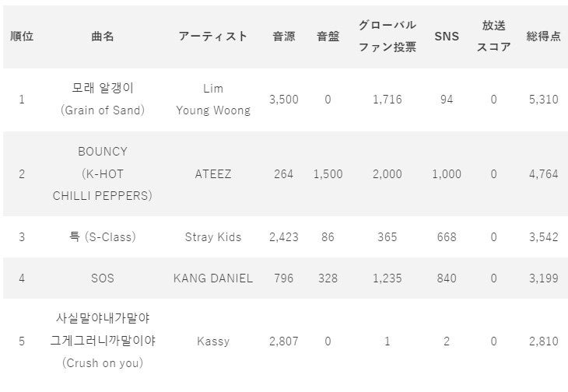Click the SOS song title
Image resolution: width=568 pixels, height=392 pixels.
tap(102, 278)
